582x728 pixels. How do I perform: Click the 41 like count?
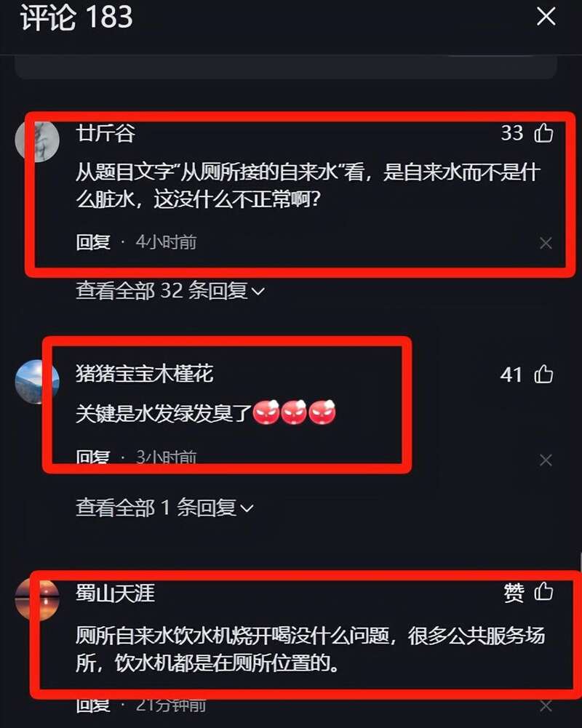(x=511, y=375)
